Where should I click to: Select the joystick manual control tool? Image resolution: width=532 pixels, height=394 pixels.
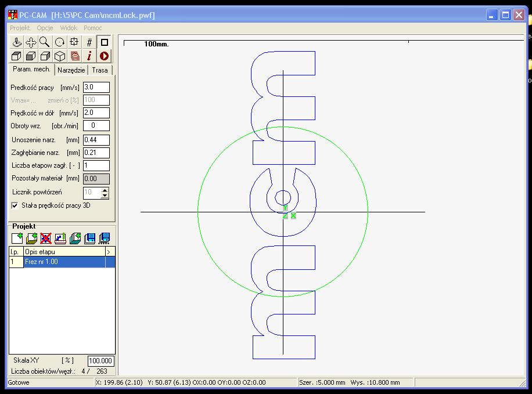coord(16,42)
